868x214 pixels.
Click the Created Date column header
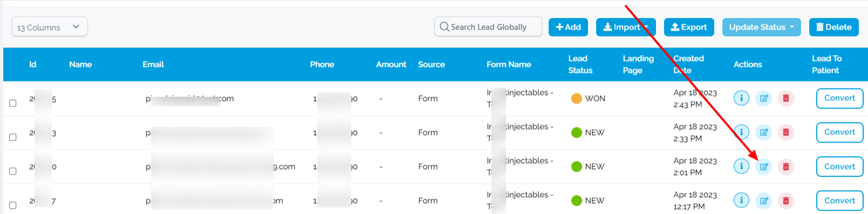click(x=688, y=64)
